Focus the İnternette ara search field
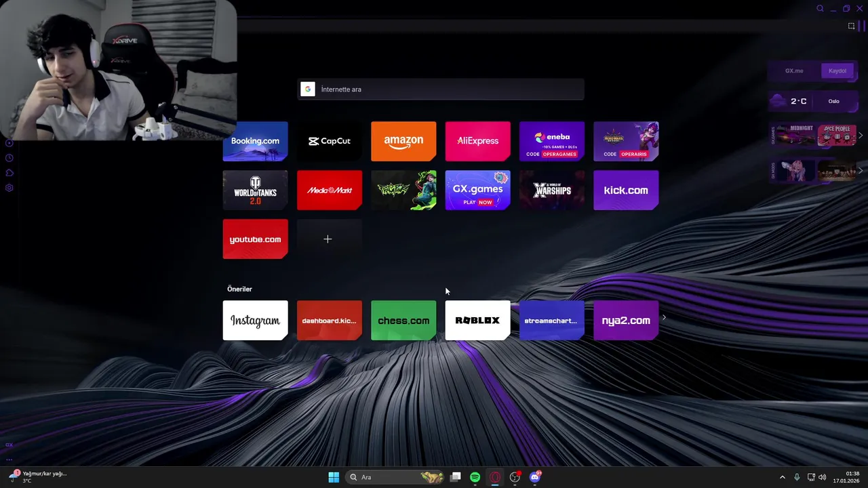The height and width of the screenshot is (488, 868). click(x=441, y=89)
